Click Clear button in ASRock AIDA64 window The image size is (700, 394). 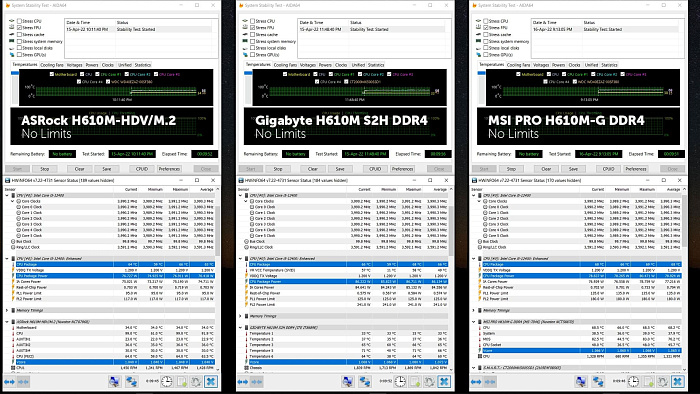click(79, 169)
